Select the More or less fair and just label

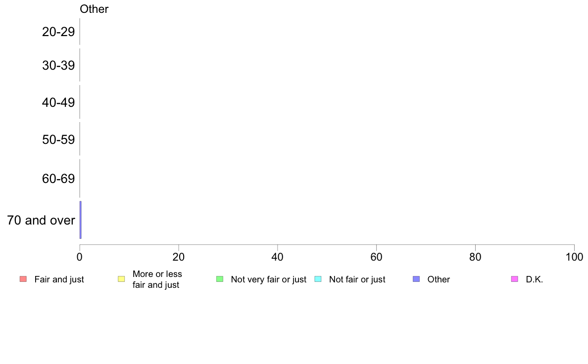click(157, 279)
